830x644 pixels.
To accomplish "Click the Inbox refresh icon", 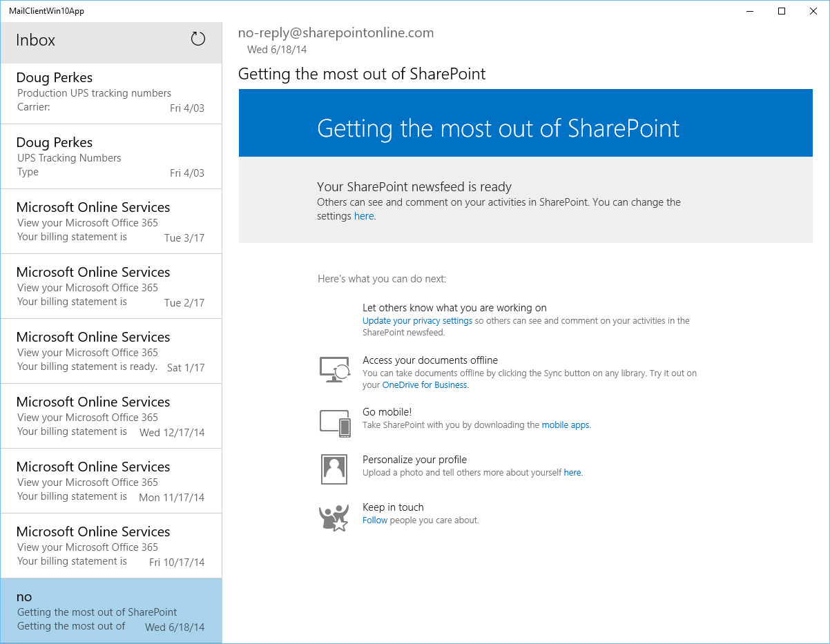I will (x=198, y=39).
